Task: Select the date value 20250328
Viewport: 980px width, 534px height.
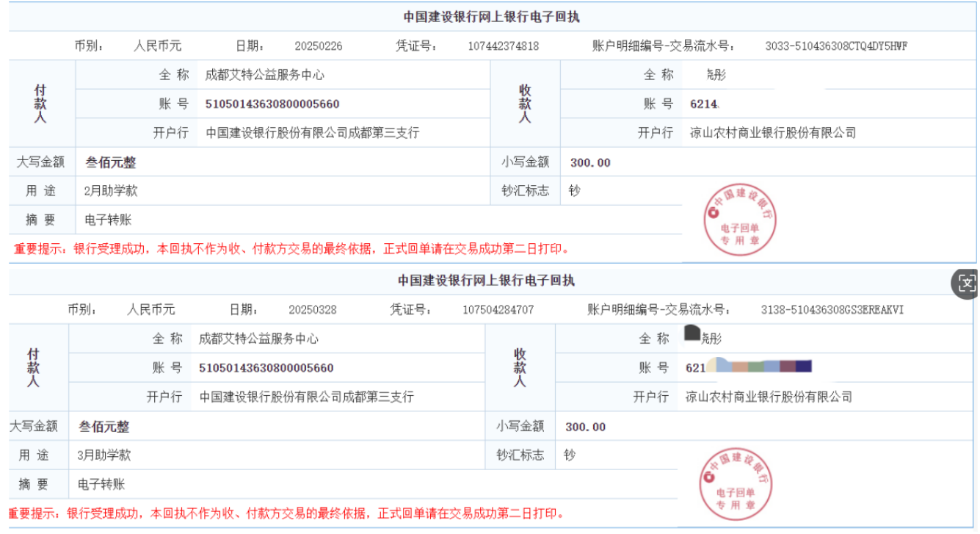Action: [313, 310]
